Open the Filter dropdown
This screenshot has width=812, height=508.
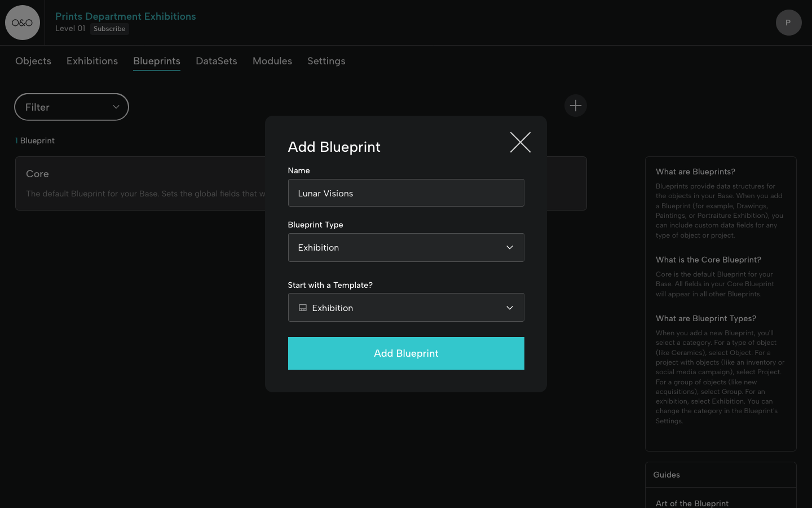[x=71, y=107]
